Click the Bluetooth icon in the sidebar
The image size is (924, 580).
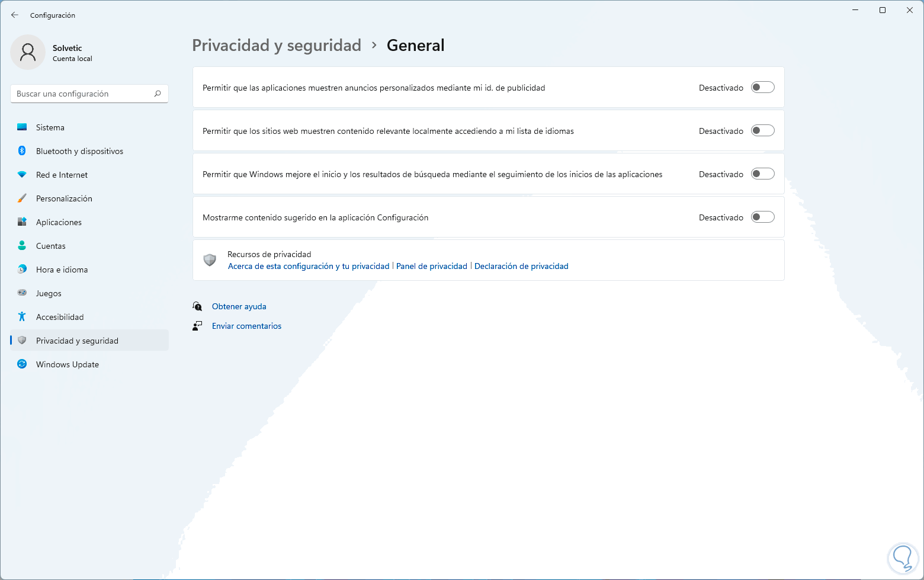(x=22, y=151)
